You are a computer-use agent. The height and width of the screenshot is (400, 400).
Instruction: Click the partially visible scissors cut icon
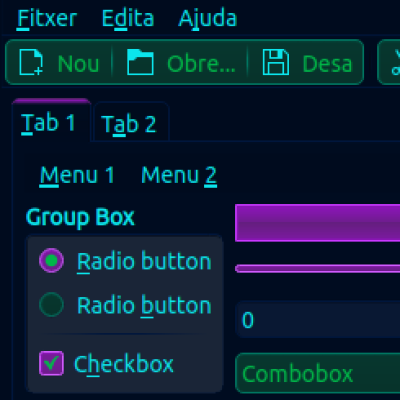[x=396, y=62]
